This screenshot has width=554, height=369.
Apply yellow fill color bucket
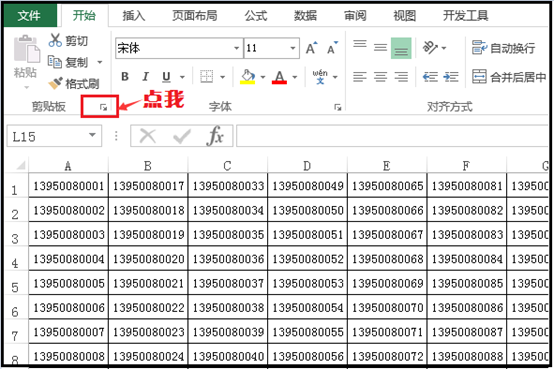point(248,77)
